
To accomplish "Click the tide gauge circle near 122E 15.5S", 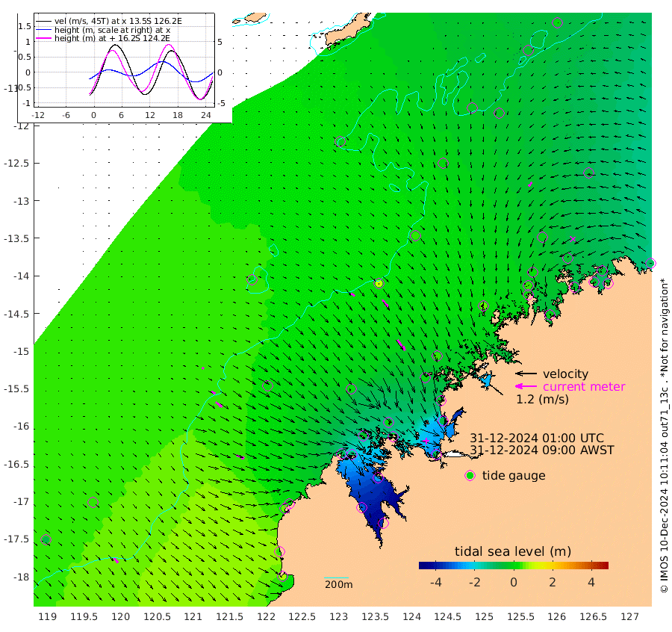I will click(x=267, y=385).
